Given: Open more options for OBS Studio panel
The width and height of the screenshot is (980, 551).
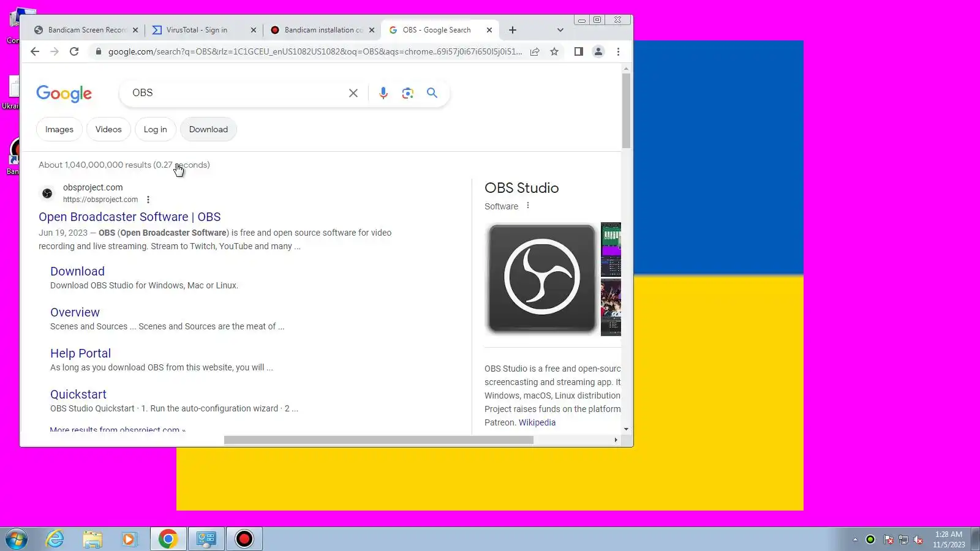Looking at the screenshot, I should (x=528, y=206).
